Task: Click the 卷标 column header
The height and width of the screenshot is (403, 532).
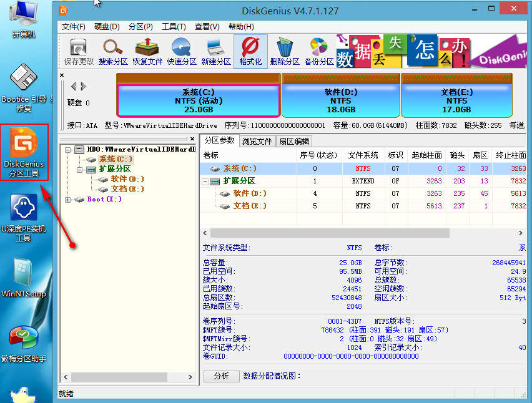Action: click(x=249, y=155)
